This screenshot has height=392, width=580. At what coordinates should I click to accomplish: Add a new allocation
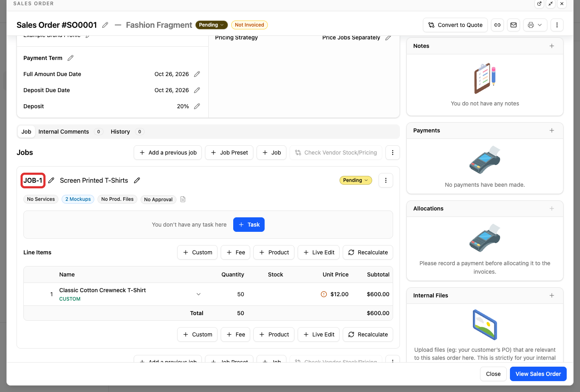(x=552, y=208)
